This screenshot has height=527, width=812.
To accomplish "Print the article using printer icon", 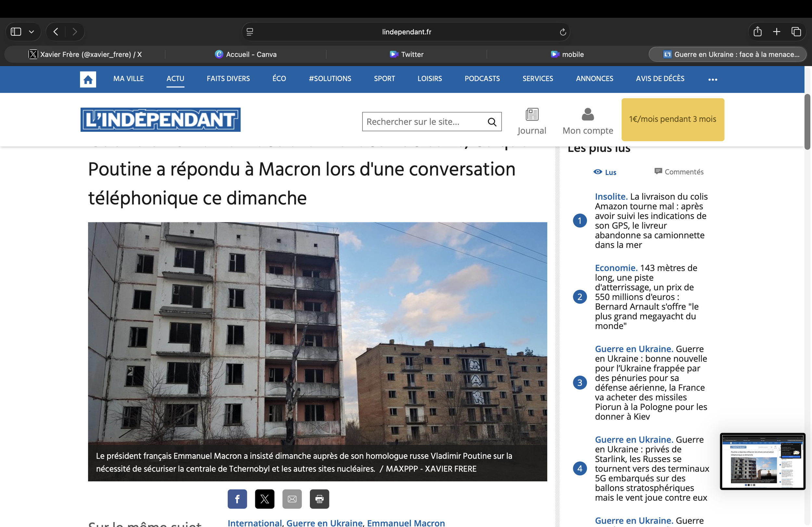I will (319, 499).
